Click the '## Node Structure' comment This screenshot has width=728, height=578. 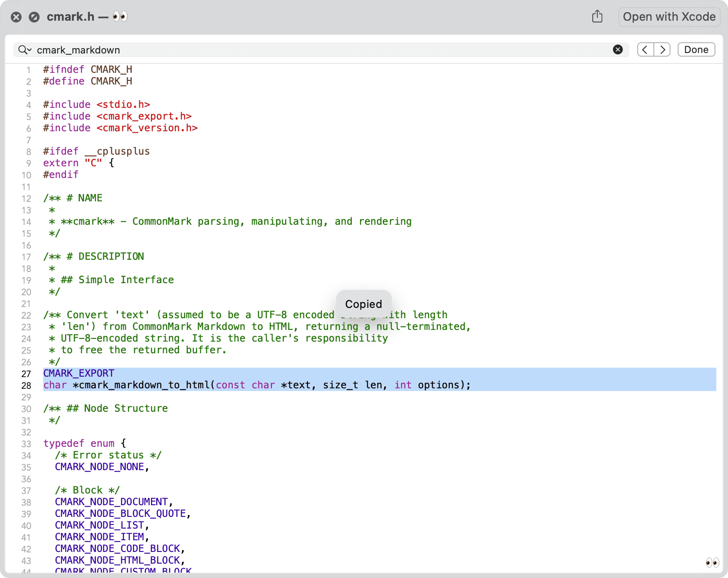[x=106, y=409]
